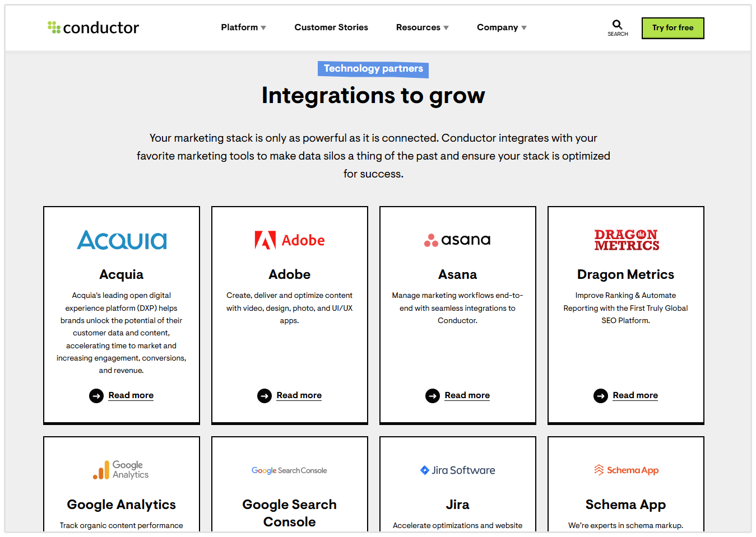Select the Asana logo

point(457,240)
